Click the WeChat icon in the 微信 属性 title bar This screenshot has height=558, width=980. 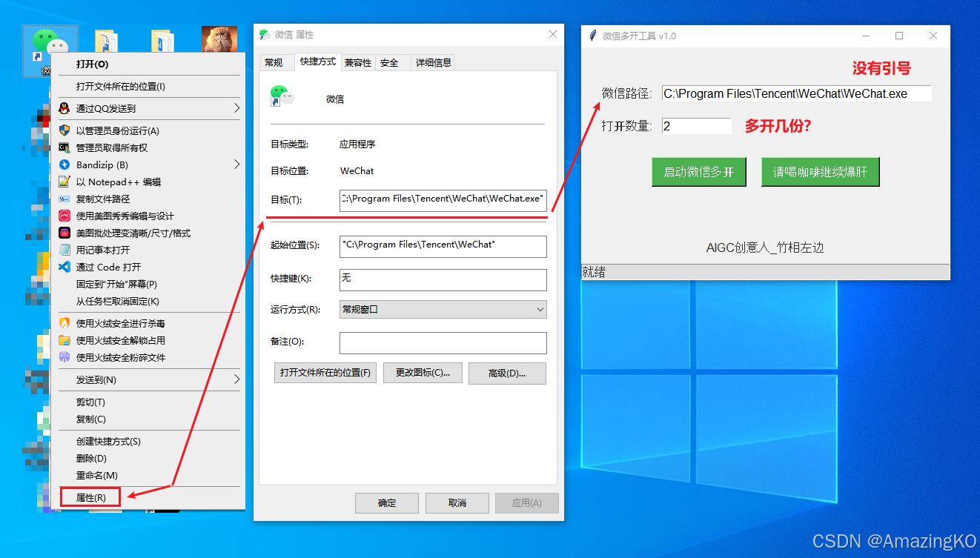click(265, 35)
